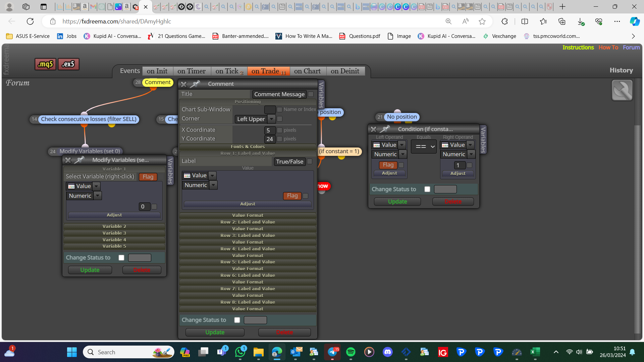Open the Windows Start menu
This screenshot has width=644, height=362.
point(72,352)
